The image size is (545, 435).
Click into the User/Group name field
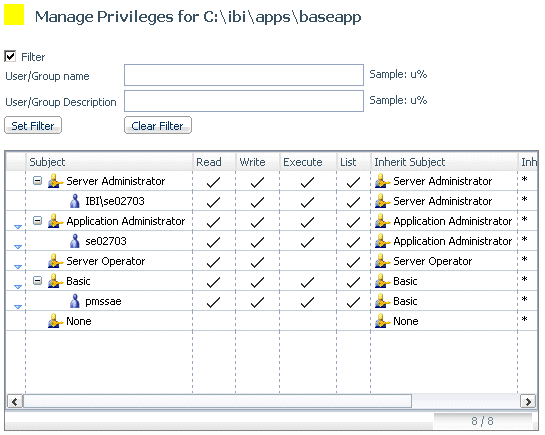pos(244,75)
